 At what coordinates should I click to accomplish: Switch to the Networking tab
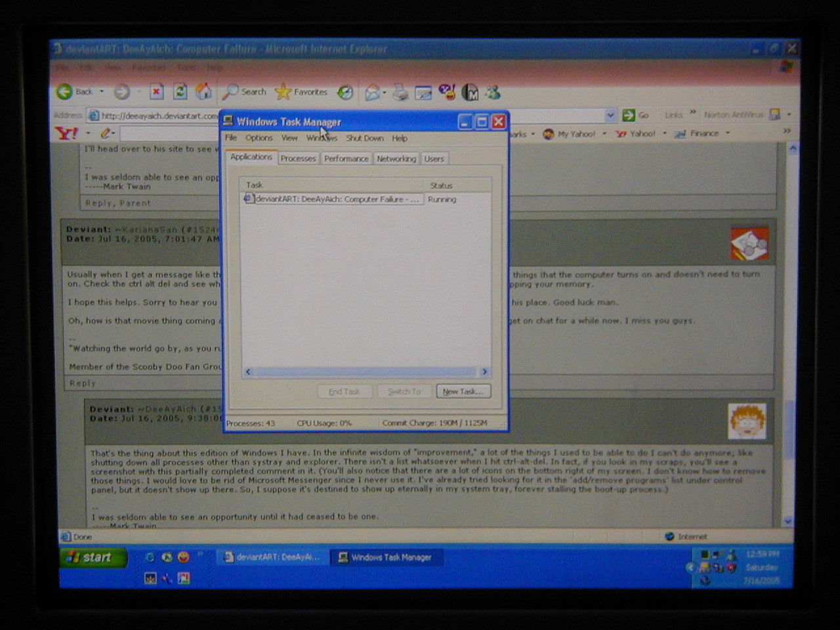click(396, 159)
